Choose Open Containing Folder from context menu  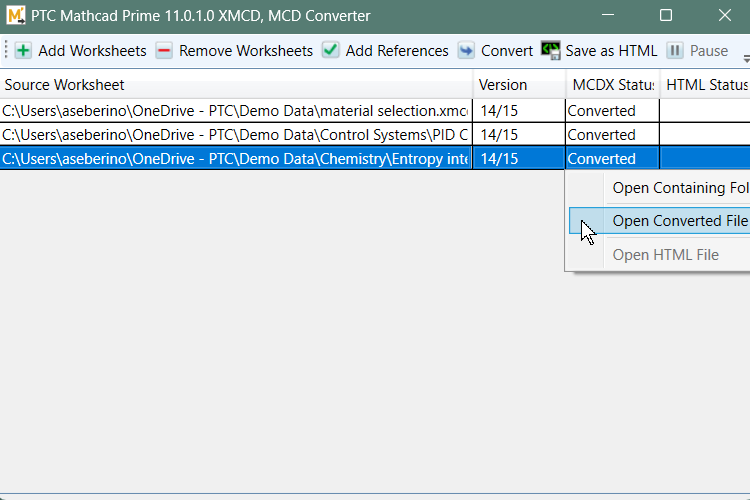(680, 188)
